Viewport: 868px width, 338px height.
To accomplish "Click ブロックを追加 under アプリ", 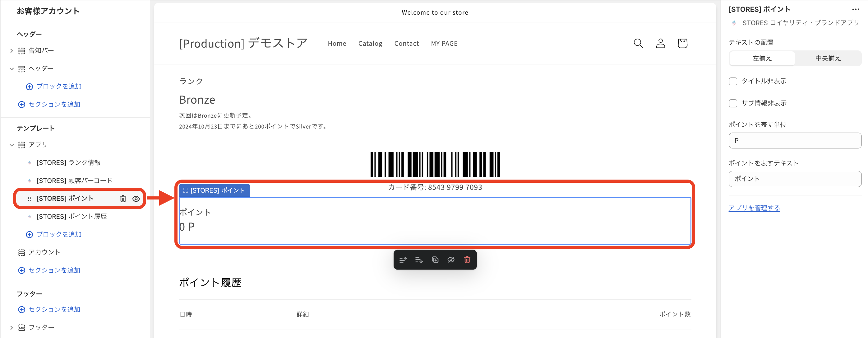I will pos(59,234).
